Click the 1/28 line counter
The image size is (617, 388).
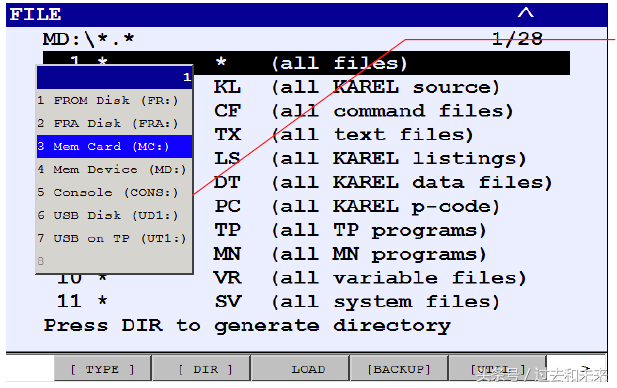517,39
